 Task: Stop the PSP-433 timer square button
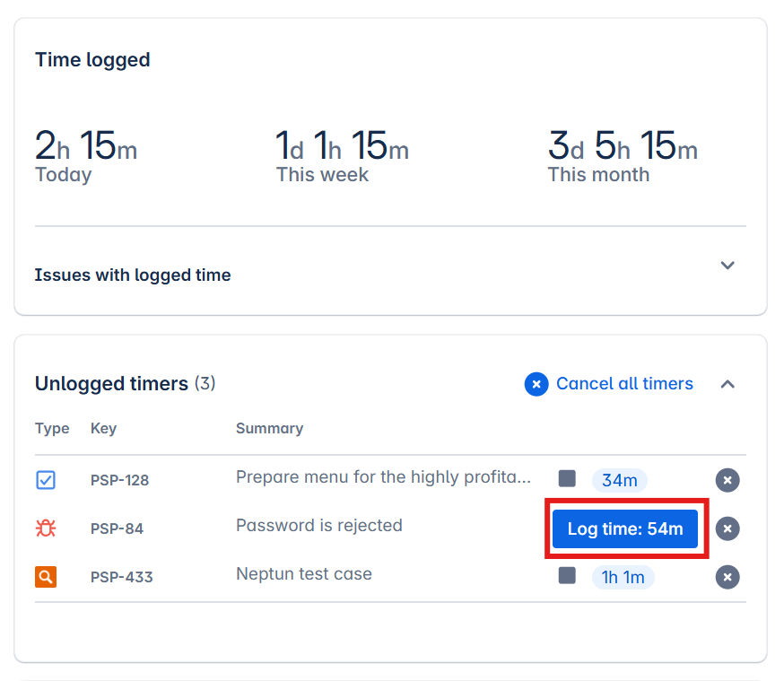[567, 575]
